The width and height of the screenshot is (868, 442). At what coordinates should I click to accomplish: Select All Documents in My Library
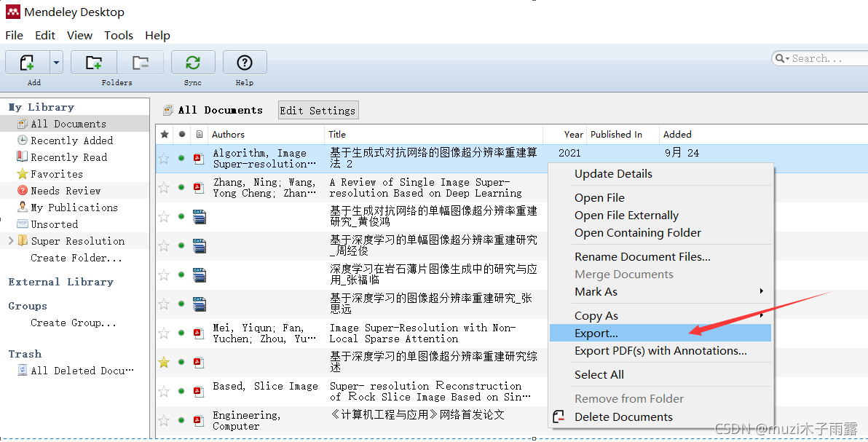click(x=68, y=124)
